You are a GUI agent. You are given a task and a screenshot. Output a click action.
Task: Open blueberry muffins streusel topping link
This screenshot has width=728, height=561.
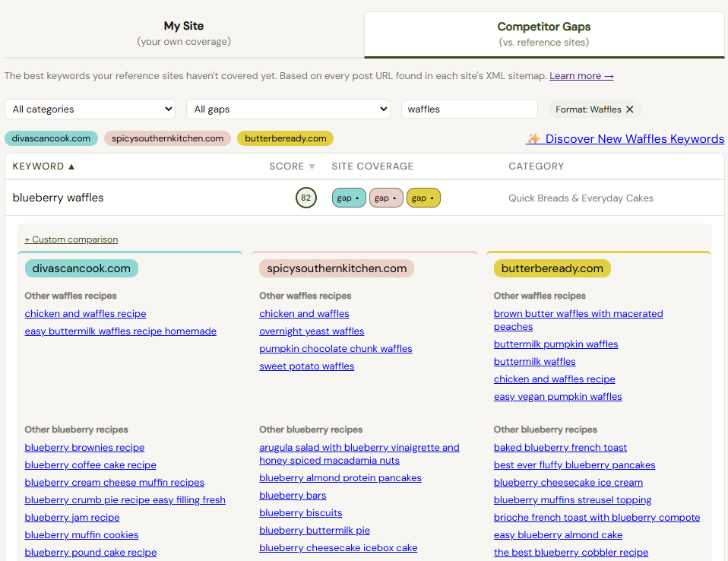(x=572, y=499)
